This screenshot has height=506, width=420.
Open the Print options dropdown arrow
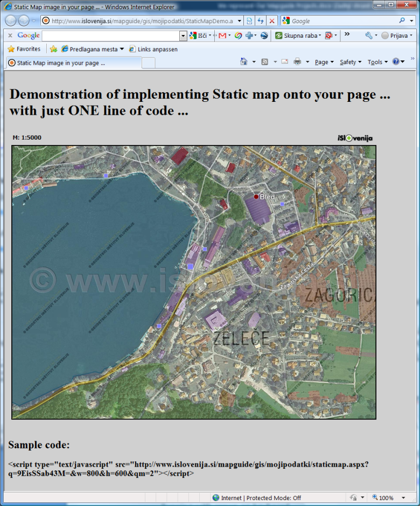point(307,61)
